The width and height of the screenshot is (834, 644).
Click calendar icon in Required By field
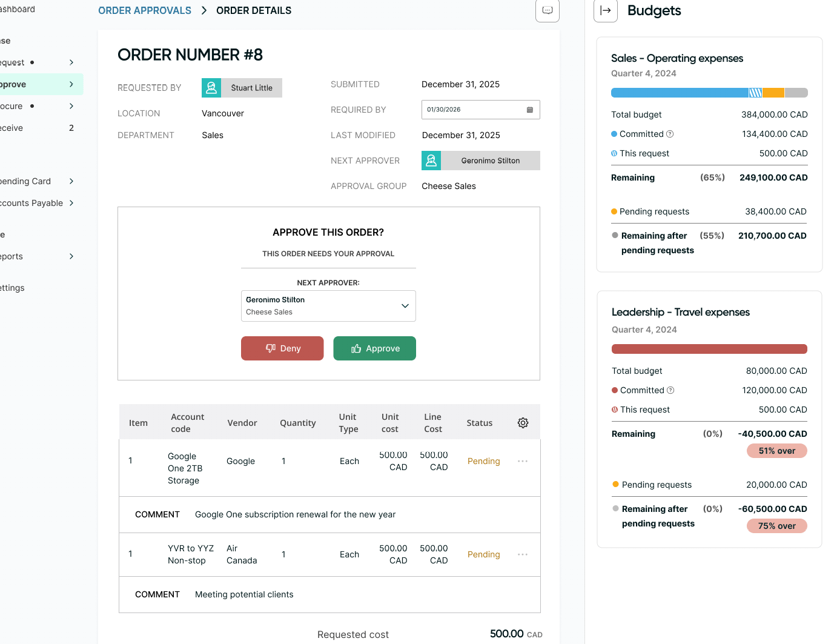530,110
